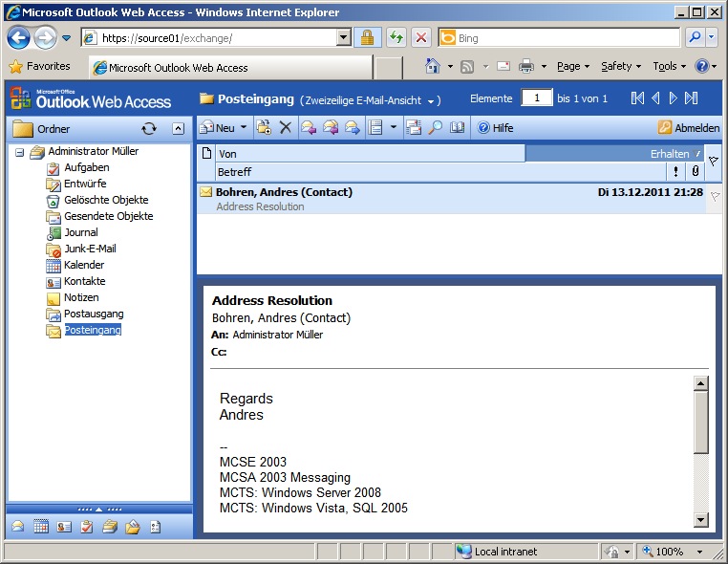Sort by attachment paperclip column
The image size is (728, 564).
tap(695, 172)
